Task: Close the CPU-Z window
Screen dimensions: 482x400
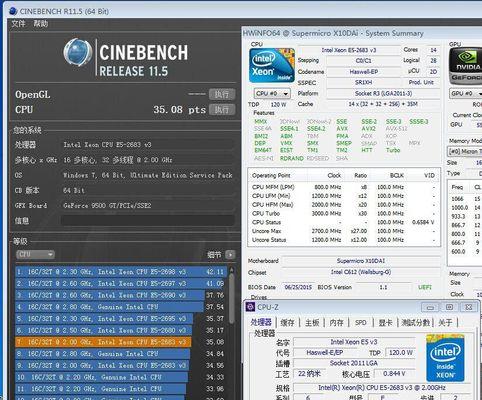Action: 468,307
